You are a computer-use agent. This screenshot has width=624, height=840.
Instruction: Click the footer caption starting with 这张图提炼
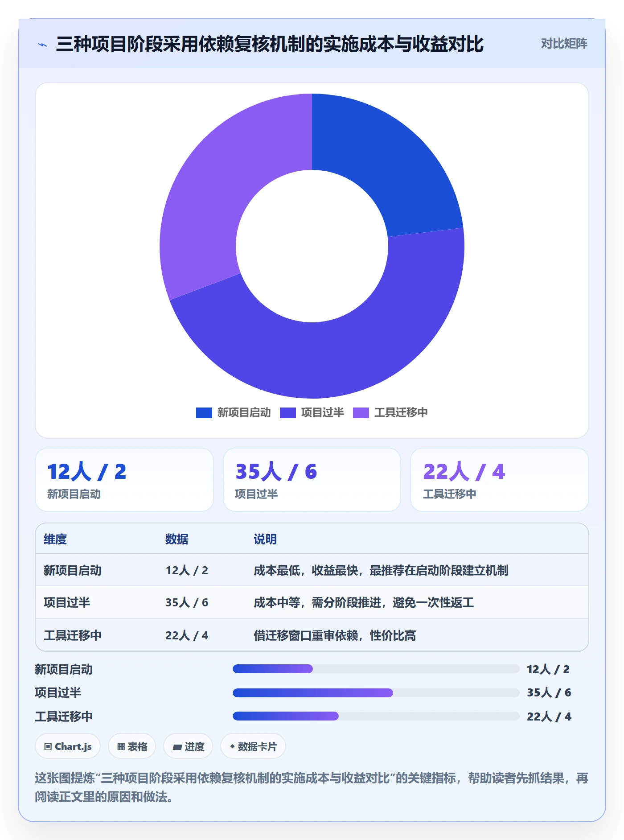tap(312, 787)
